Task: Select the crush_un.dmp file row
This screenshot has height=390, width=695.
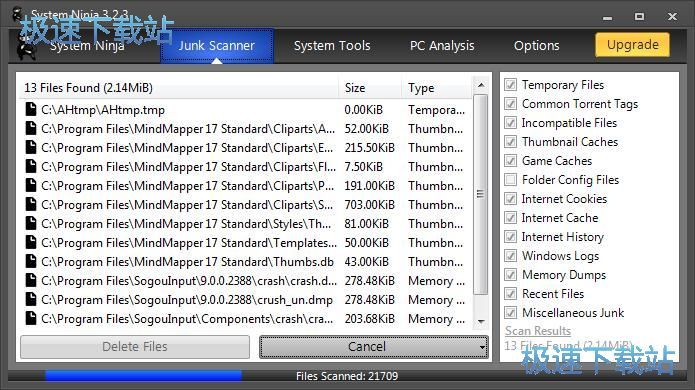Action: click(246, 300)
